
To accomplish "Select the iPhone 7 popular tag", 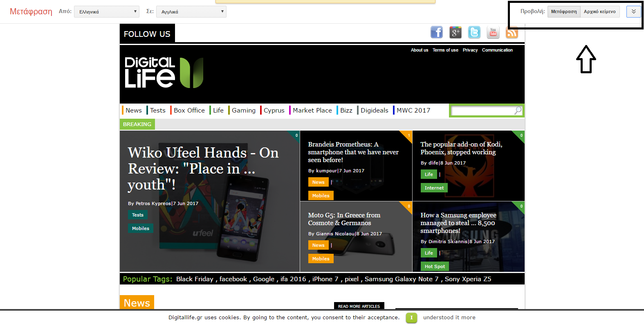I will pyautogui.click(x=325, y=279).
